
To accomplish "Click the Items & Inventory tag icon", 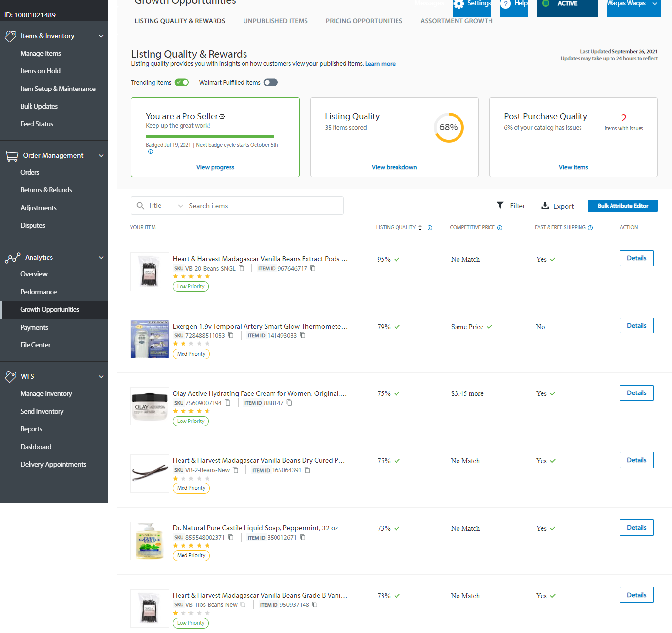I will click(10, 36).
